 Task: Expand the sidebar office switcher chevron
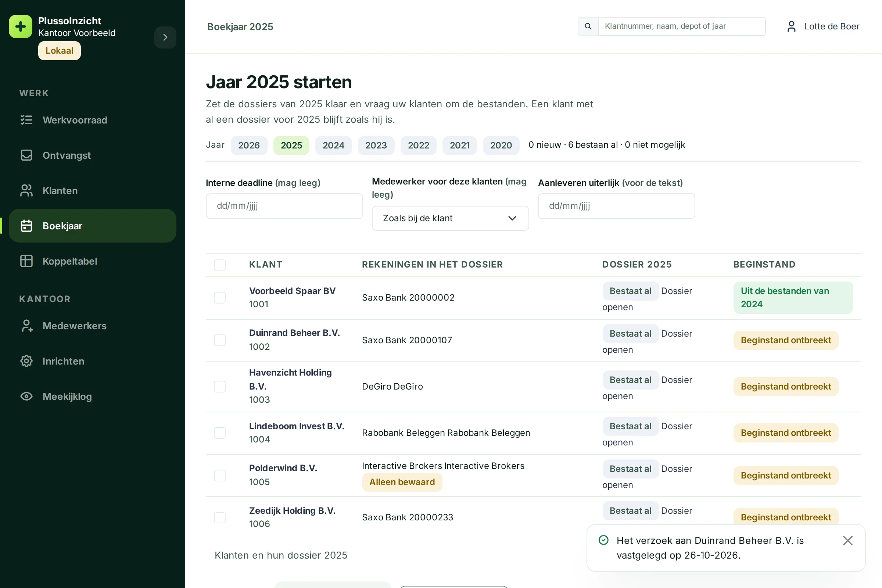pyautogui.click(x=165, y=37)
